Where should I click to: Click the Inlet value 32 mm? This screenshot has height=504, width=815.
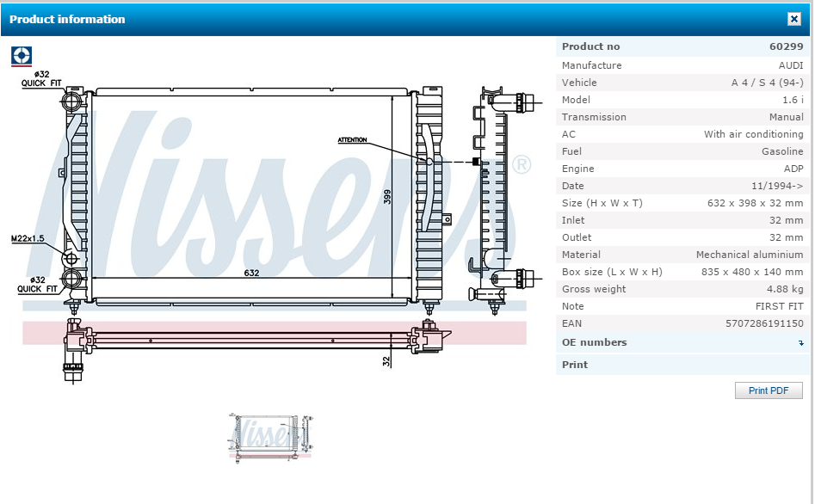pyautogui.click(x=786, y=220)
